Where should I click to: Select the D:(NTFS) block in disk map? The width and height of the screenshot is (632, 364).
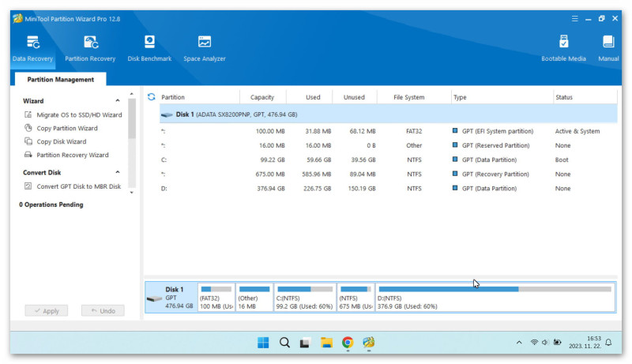click(495, 298)
